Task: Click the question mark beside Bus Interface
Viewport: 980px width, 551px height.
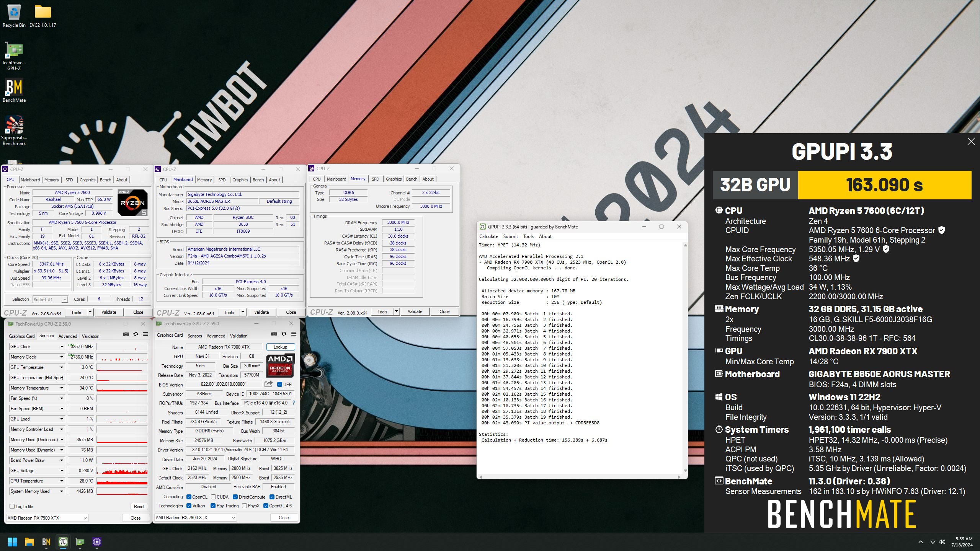Action: click(294, 403)
